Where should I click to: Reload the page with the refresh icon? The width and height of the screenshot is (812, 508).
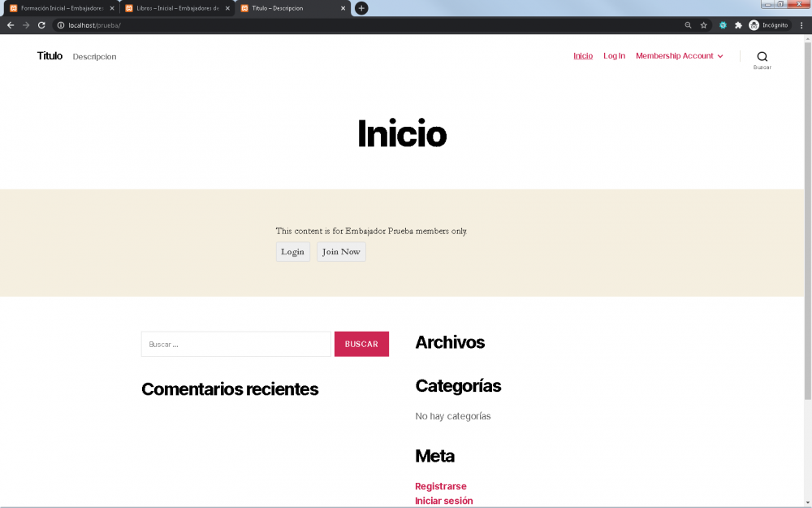tap(41, 25)
